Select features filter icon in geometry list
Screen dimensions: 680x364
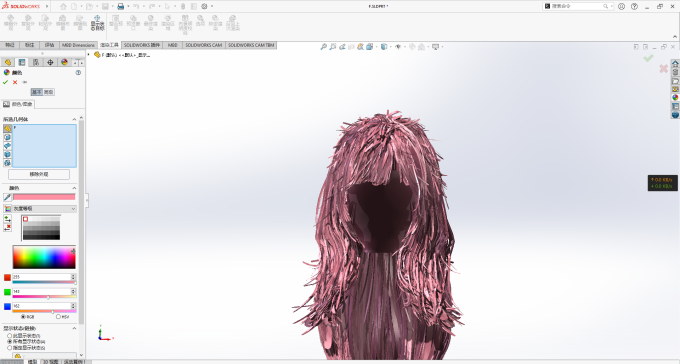point(7,163)
